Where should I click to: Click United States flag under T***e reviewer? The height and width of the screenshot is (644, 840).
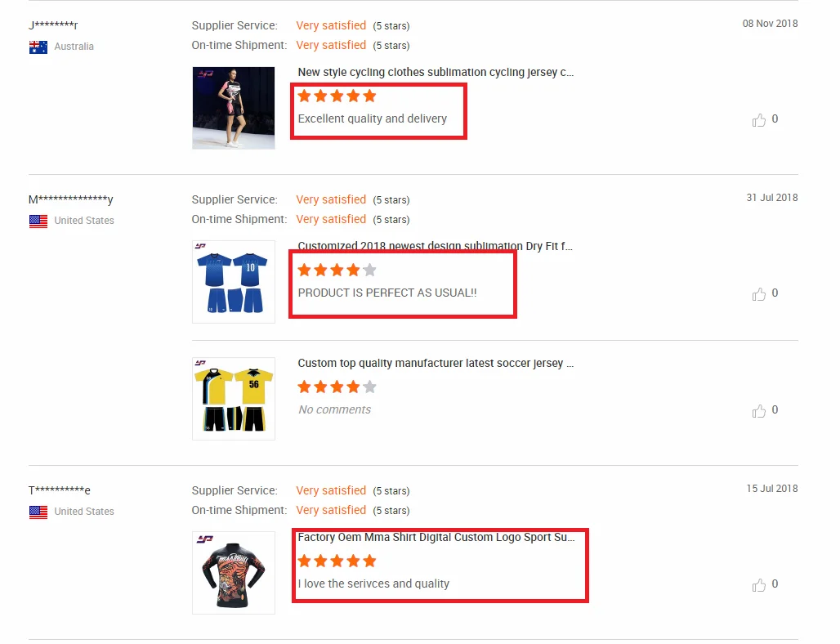pos(38,512)
